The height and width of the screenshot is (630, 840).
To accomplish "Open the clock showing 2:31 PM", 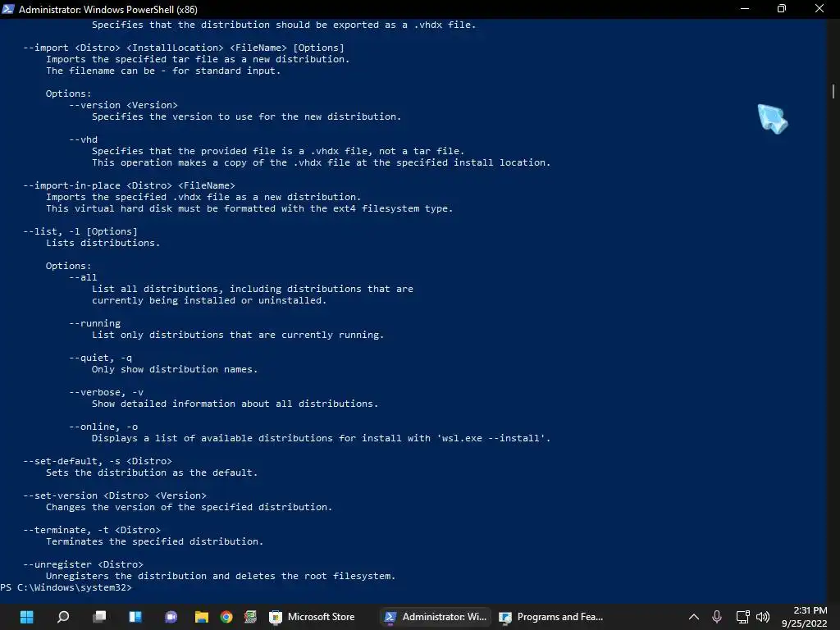I will [805, 617].
